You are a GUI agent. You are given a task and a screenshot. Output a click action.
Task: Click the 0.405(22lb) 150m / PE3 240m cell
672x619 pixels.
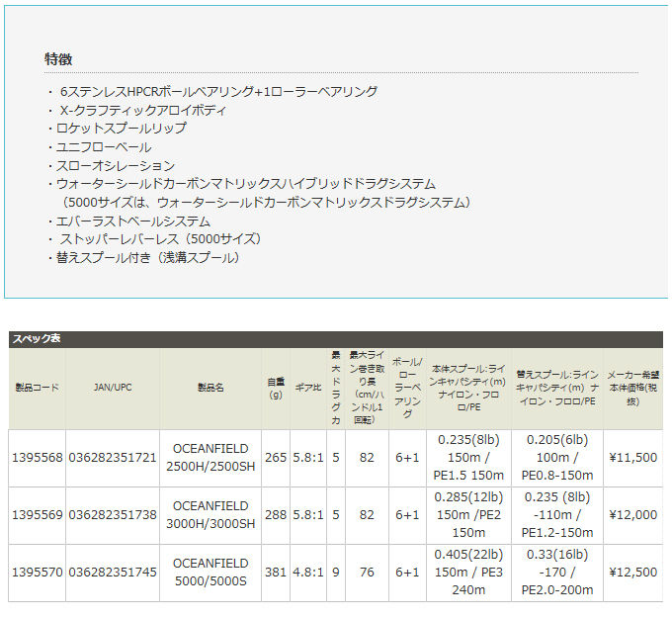click(x=468, y=573)
